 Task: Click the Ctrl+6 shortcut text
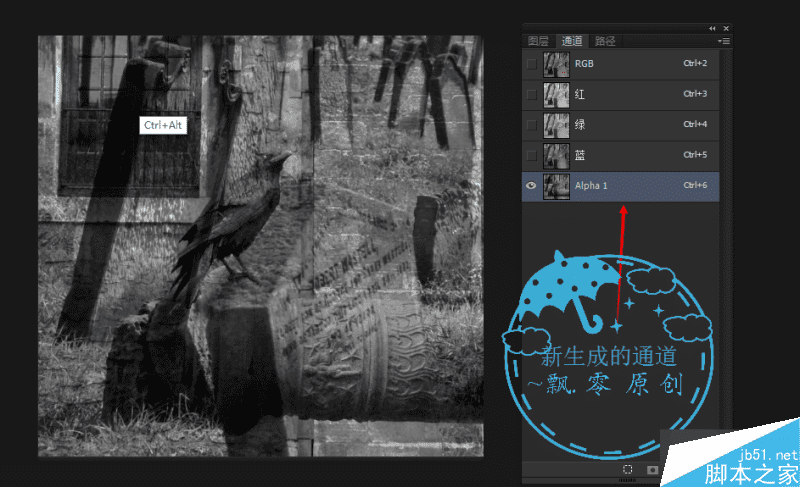(x=695, y=185)
